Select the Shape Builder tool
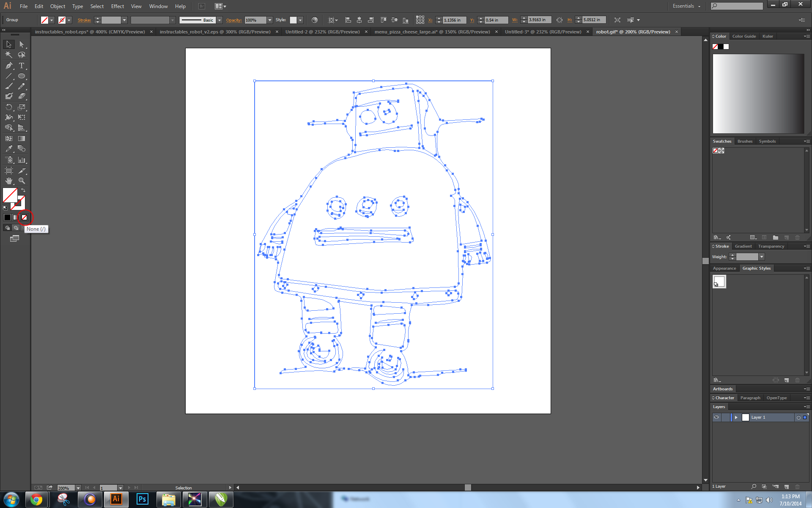This screenshot has width=812, height=508. 9,127
